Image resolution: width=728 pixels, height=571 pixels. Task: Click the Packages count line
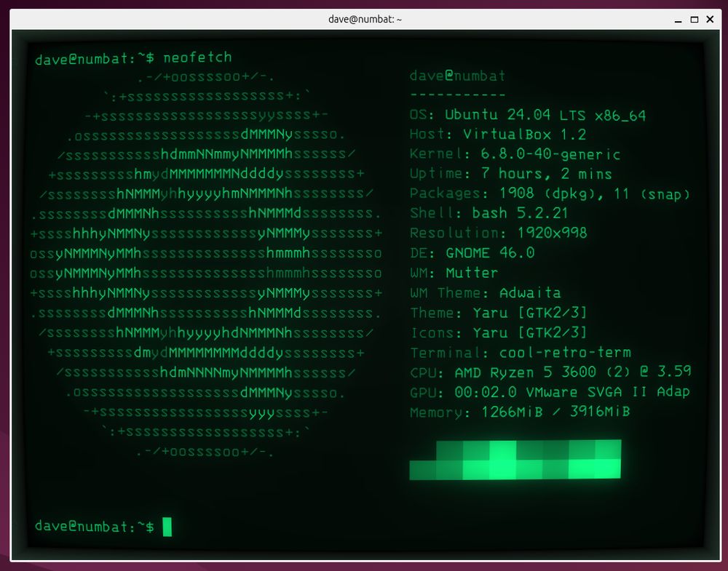[550, 193]
